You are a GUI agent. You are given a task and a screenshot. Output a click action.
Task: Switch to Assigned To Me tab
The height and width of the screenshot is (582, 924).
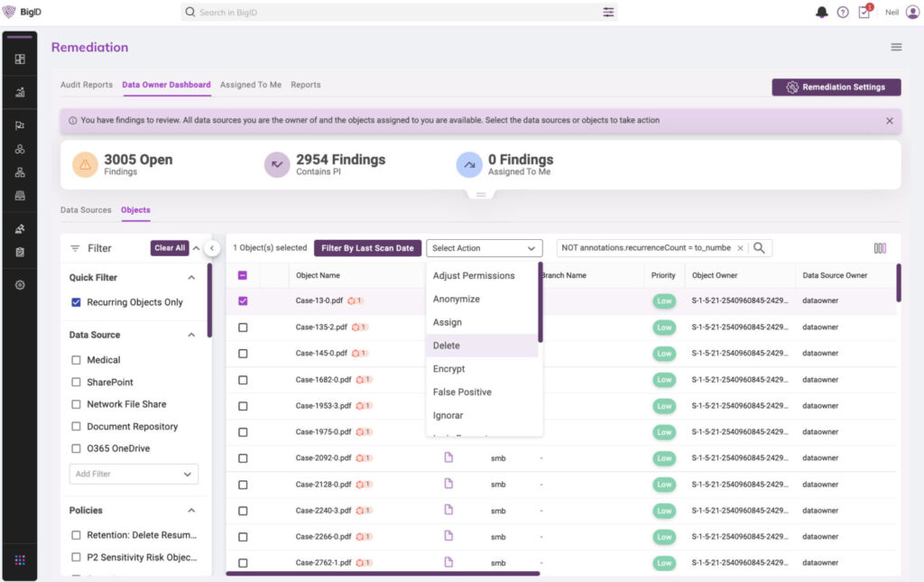coord(251,85)
